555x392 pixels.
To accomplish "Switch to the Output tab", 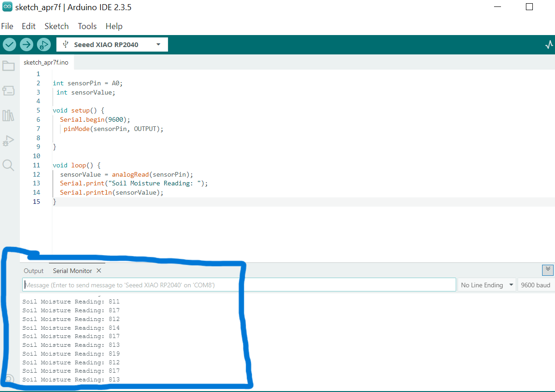I will [x=34, y=271].
